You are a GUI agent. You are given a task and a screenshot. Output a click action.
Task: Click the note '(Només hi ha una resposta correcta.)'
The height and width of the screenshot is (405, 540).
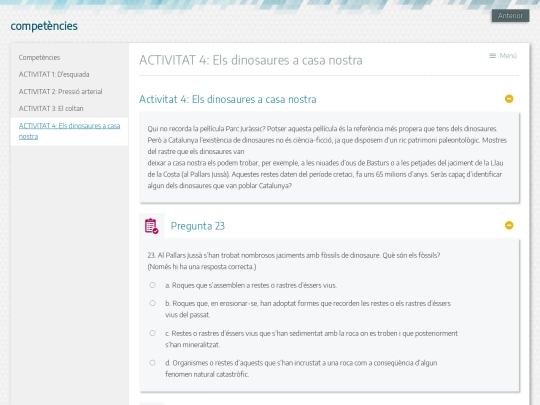(202, 267)
